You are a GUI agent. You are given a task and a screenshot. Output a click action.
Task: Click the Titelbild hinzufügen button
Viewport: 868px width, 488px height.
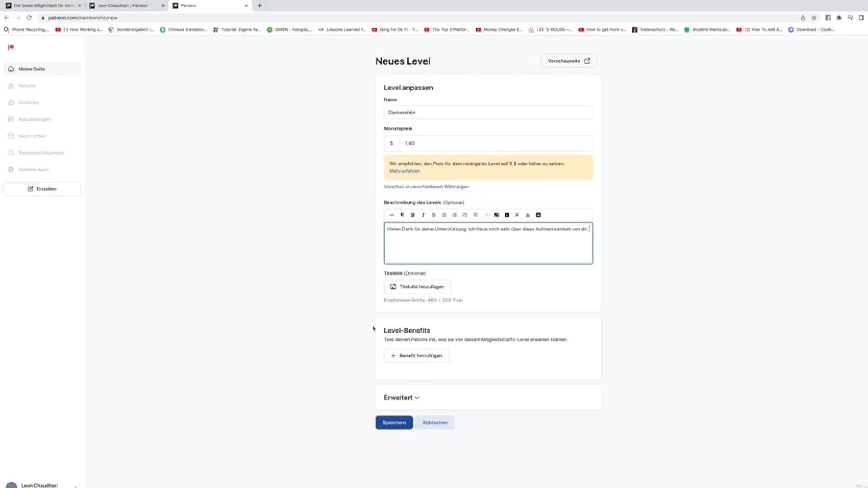[417, 286]
